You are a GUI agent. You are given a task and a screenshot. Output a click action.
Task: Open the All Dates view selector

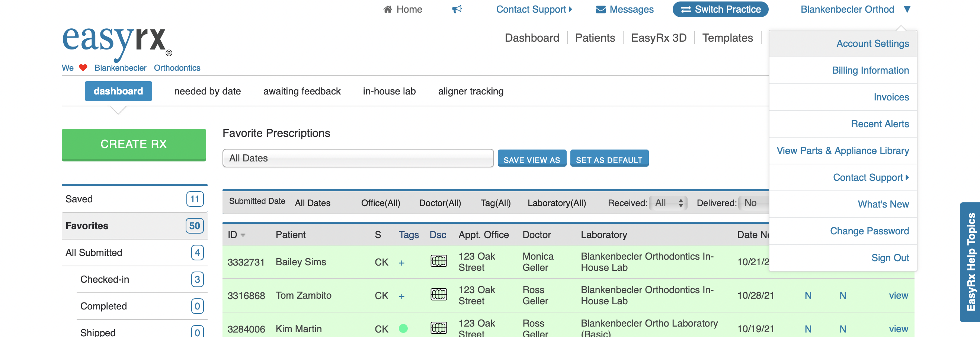tap(358, 158)
